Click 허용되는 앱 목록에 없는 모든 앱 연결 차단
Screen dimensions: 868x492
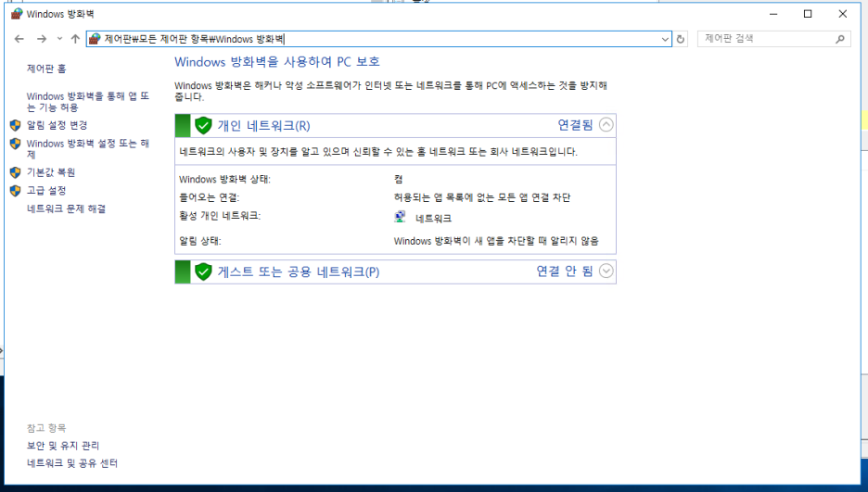[482, 198]
